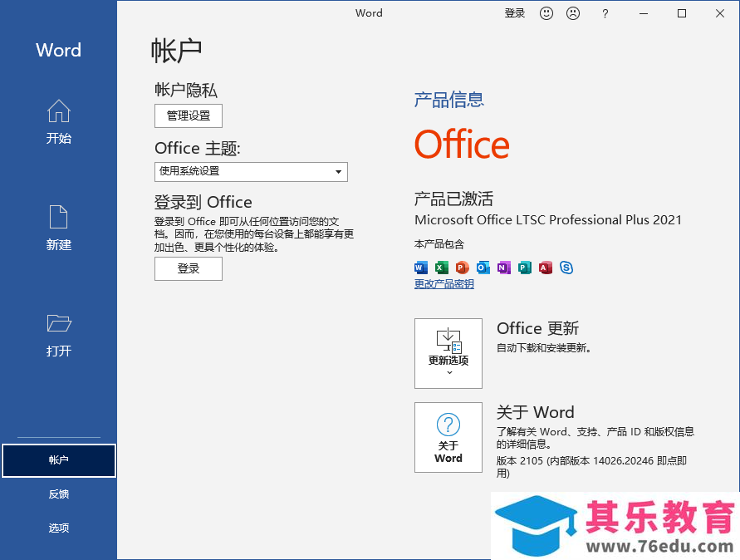740x560 pixels.
Task: Click the Skype app icon
Action: click(566, 268)
